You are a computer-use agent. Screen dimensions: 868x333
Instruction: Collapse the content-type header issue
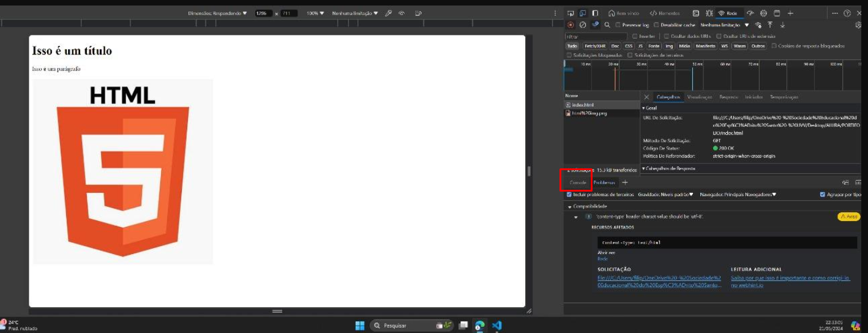(576, 217)
